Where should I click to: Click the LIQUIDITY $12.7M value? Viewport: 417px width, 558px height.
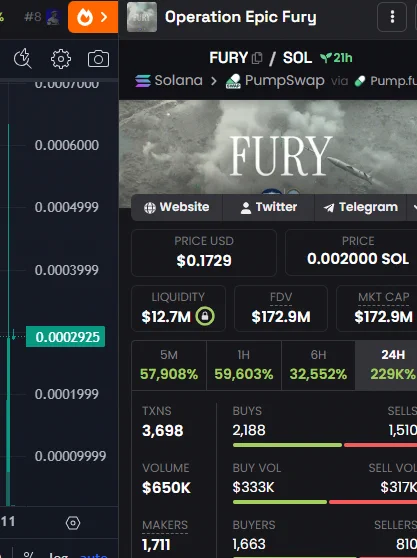tap(166, 317)
